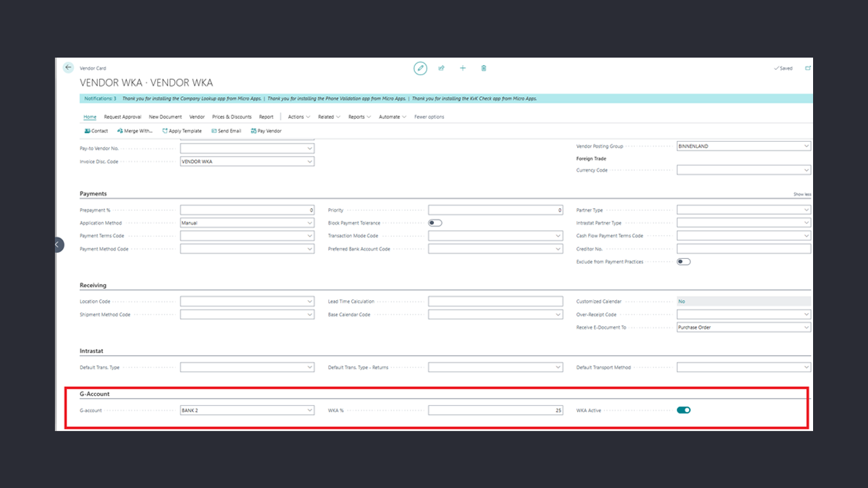This screenshot has width=868, height=488.
Task: Enable the Block Payment Tolerance toggle
Action: (435, 223)
